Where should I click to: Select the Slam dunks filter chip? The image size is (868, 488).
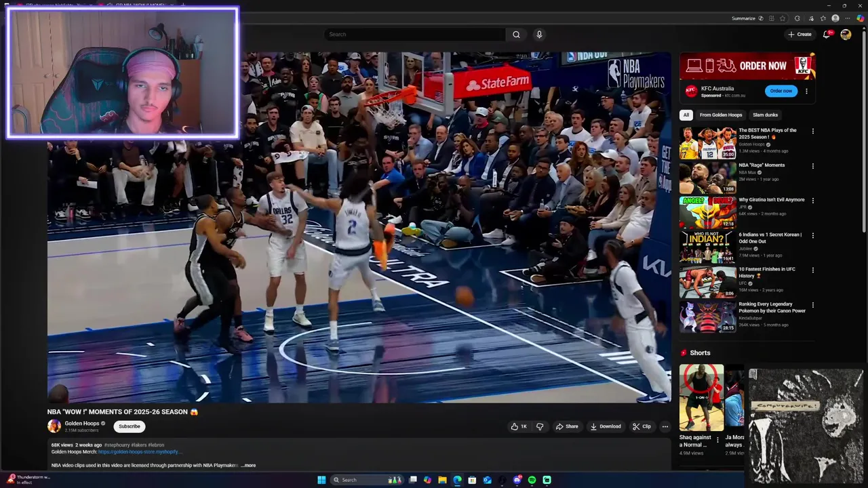[765, 115]
